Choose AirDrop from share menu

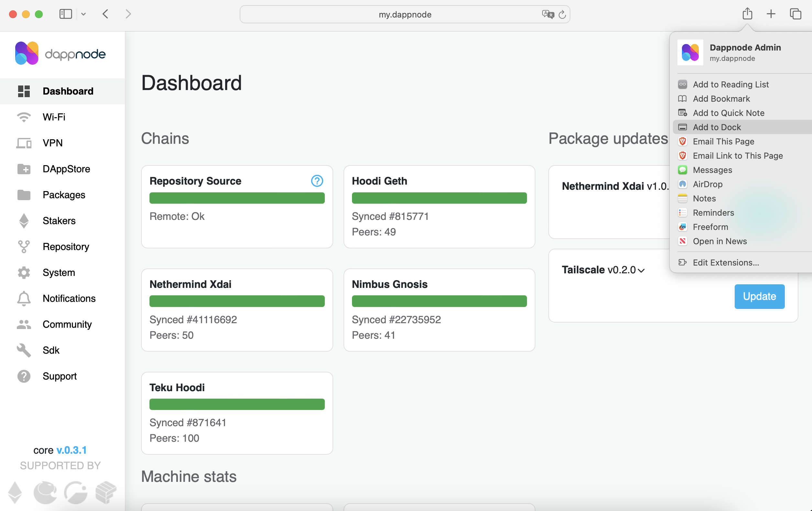point(707,184)
